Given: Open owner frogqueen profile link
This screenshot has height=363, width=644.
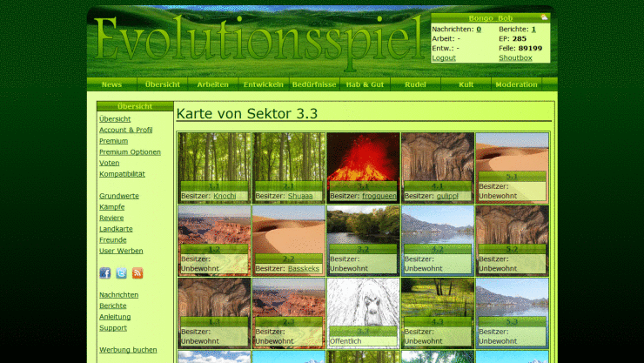Looking at the screenshot, I should [379, 196].
